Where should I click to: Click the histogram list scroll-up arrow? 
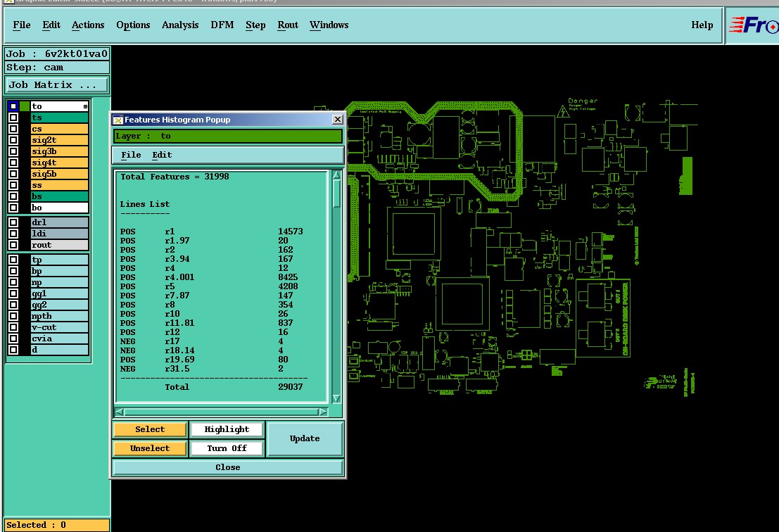[336, 176]
